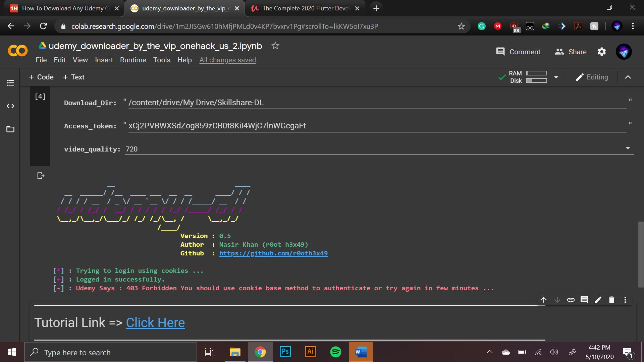This screenshot has height=362, width=644.
Task: Open the Runtime menu
Action: [133, 60]
